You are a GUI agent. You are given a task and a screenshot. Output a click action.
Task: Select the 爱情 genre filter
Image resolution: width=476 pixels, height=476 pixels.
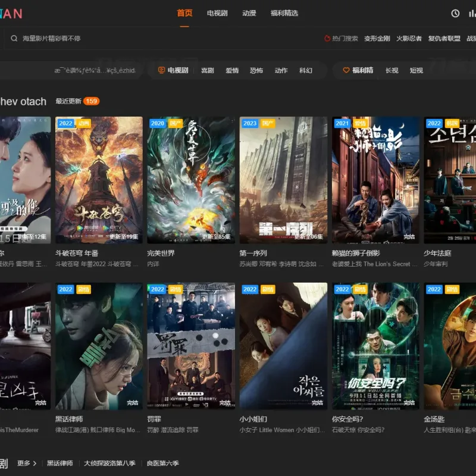pyautogui.click(x=232, y=70)
